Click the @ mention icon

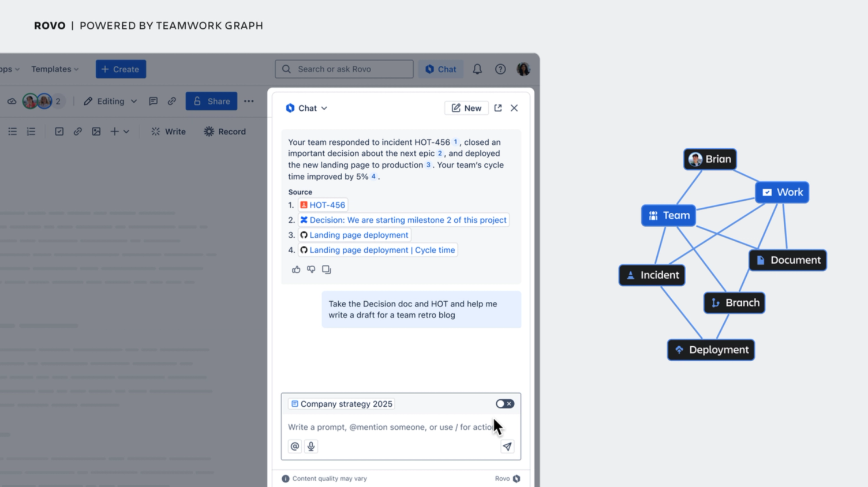[x=295, y=447]
